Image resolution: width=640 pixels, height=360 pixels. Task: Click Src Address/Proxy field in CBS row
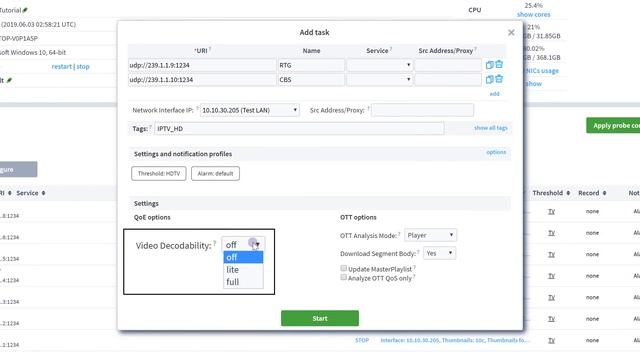pos(448,80)
